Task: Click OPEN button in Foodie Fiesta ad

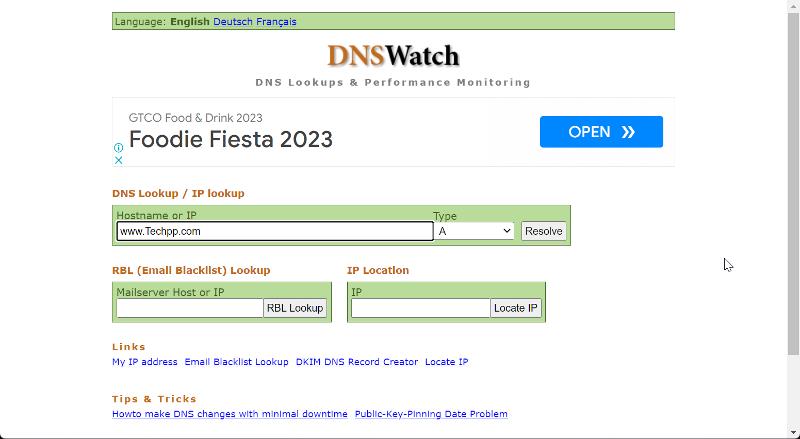Action: tap(601, 132)
